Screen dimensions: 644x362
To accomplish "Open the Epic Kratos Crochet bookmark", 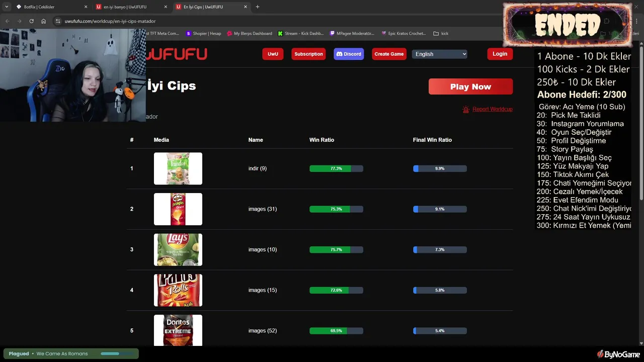I will click(404, 34).
